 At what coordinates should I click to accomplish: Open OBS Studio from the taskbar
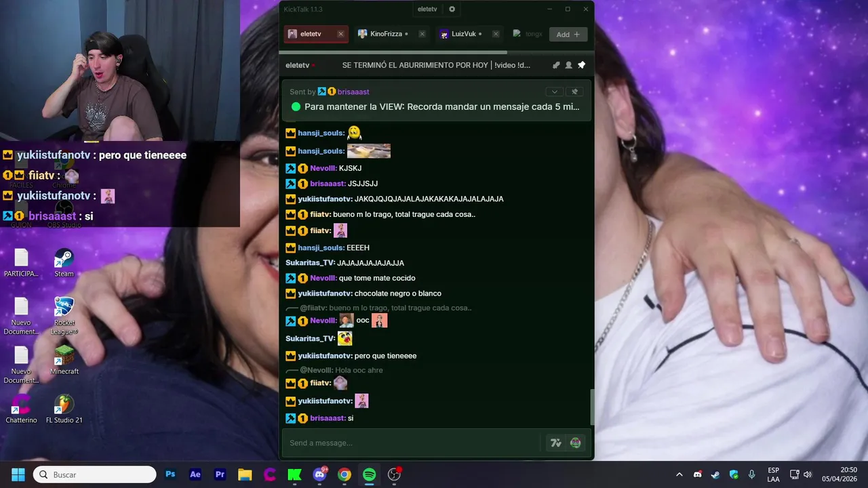[x=394, y=474]
